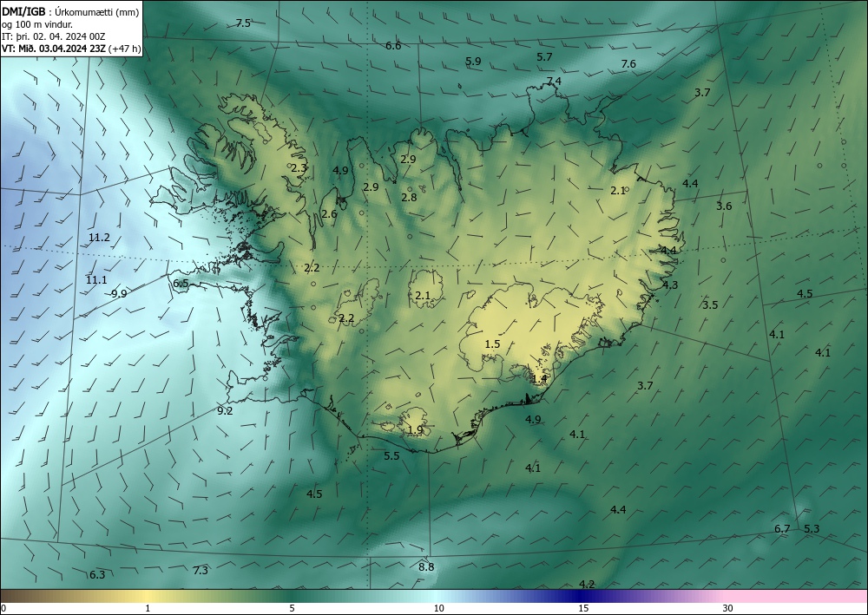868x615 pixels.
Task: Click the 5.7 value on the map
Action: (544, 57)
